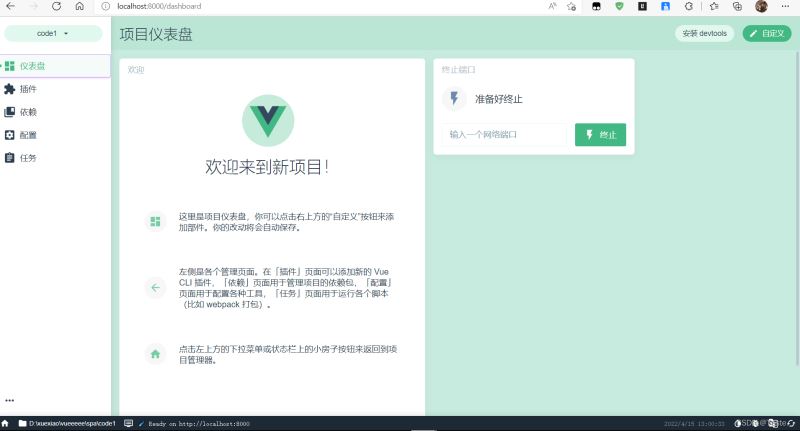Click the site info icon in address bar

coord(106,6)
